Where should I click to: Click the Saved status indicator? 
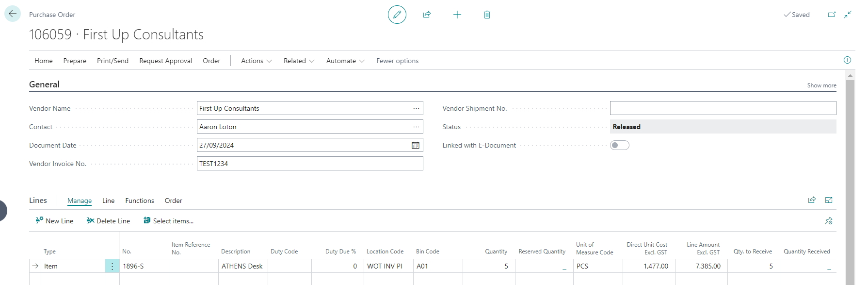pos(797,15)
